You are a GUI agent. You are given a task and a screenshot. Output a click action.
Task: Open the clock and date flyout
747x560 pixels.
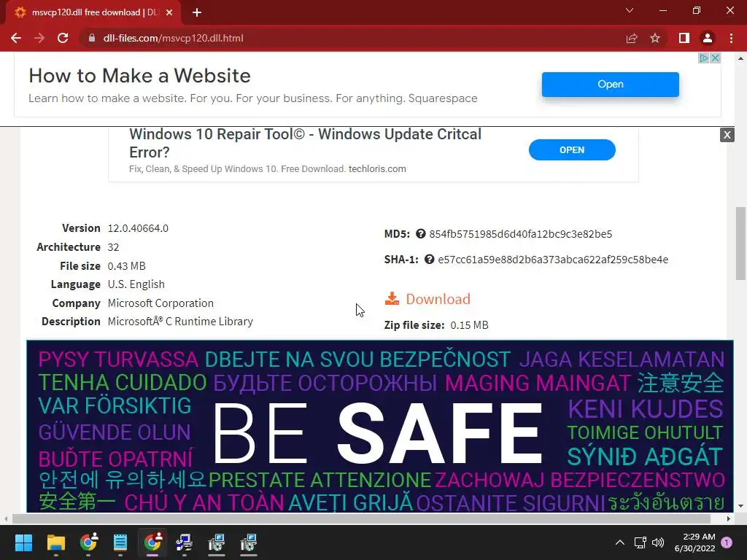click(695, 542)
